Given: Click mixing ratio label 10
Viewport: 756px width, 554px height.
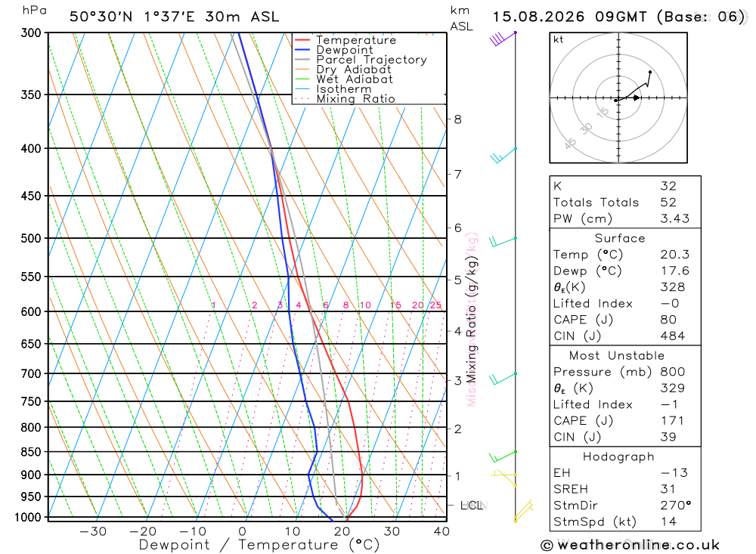Looking at the screenshot, I should click(x=365, y=305).
